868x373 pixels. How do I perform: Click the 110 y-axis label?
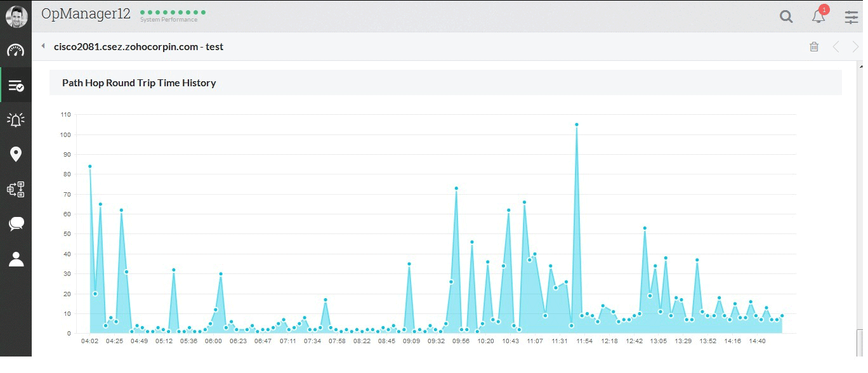(x=66, y=114)
